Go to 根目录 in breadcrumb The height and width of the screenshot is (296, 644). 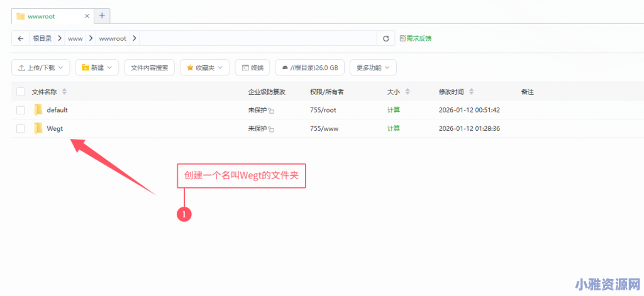(x=42, y=38)
